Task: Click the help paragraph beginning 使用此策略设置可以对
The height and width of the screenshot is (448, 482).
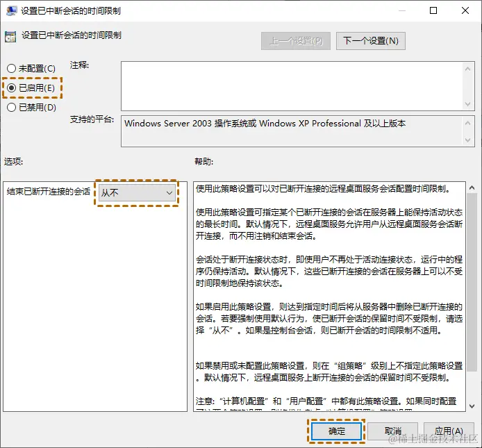Action: click(323, 188)
